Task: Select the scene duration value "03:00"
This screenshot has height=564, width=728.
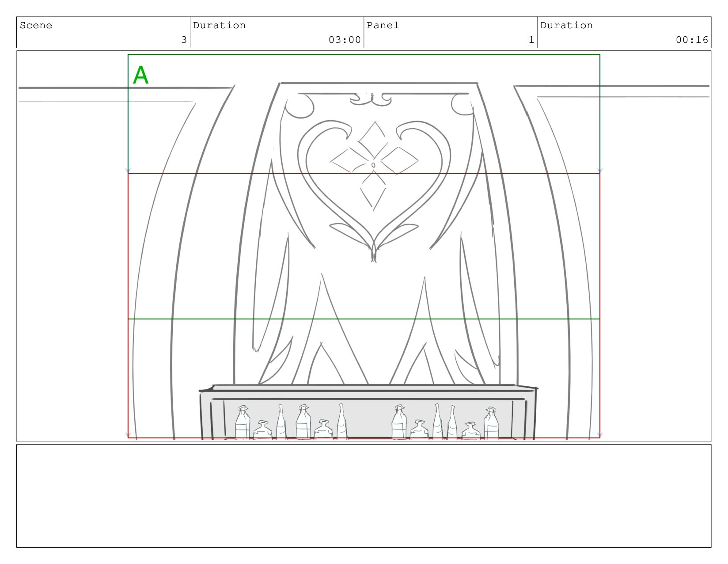Action: pyautogui.click(x=345, y=40)
